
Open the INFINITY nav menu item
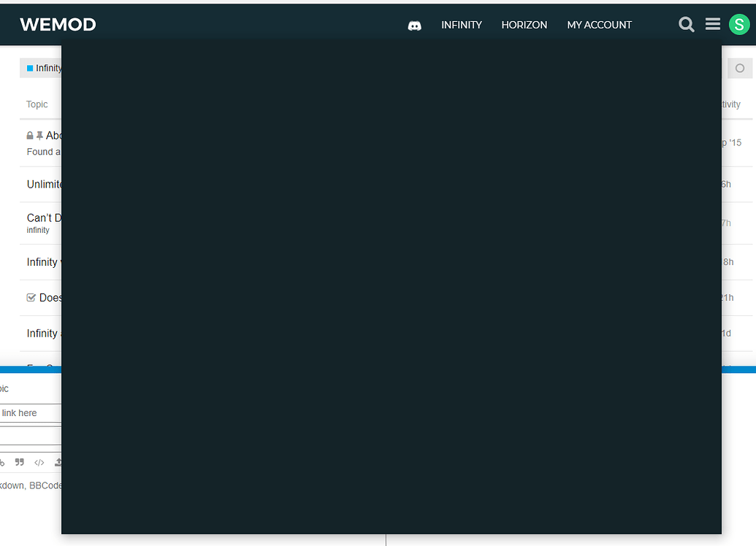[461, 25]
